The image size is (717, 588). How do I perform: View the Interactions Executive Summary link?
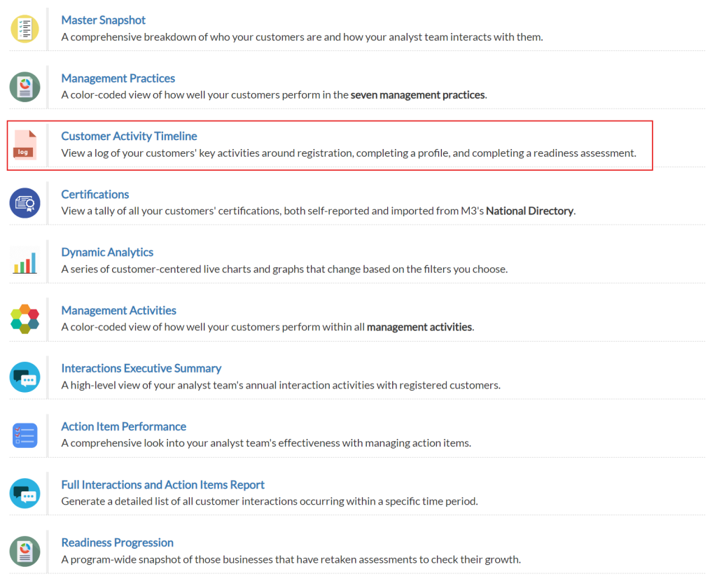point(141,369)
